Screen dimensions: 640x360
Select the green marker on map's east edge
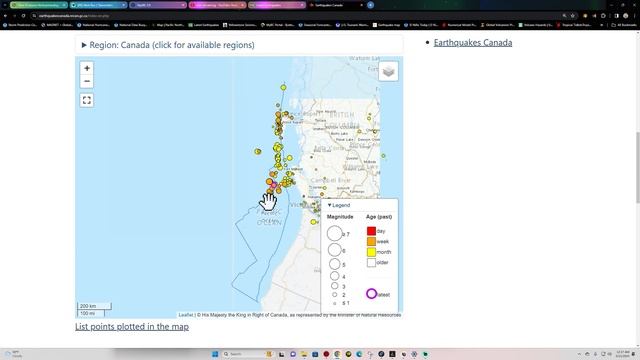[383, 156]
